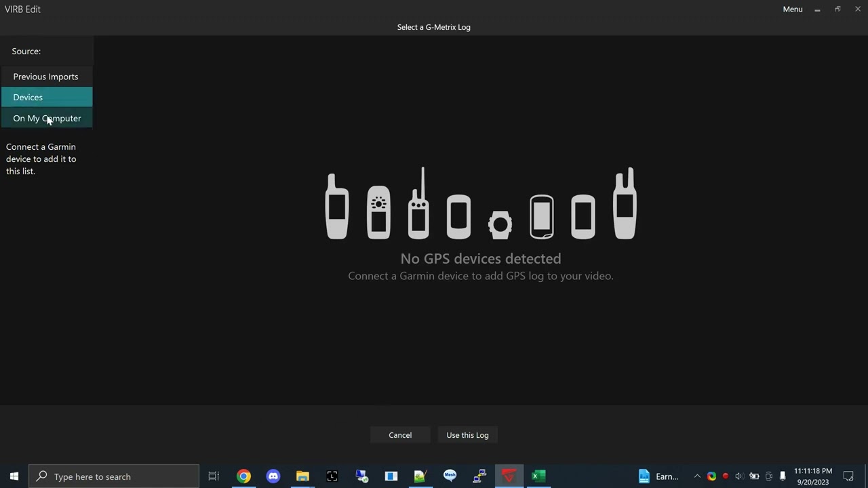Open the notification center icon
Viewport: 868px width, 488px height.
coord(848,476)
